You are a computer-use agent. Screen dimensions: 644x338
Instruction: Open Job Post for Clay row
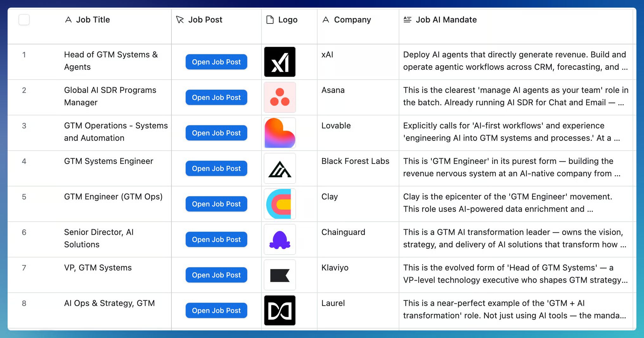click(x=216, y=204)
